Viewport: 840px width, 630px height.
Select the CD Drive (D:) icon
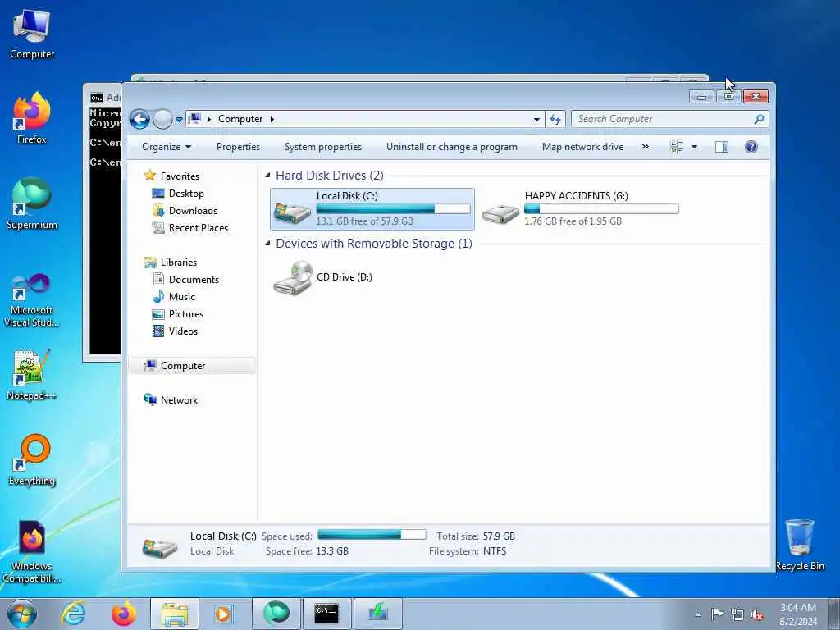[293, 277]
